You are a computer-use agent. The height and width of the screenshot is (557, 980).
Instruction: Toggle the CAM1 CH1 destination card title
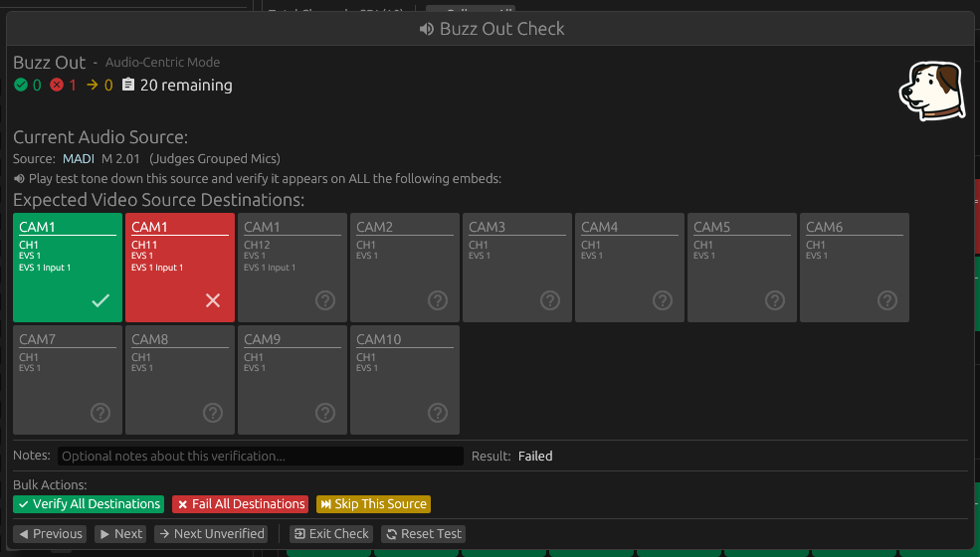click(37, 227)
